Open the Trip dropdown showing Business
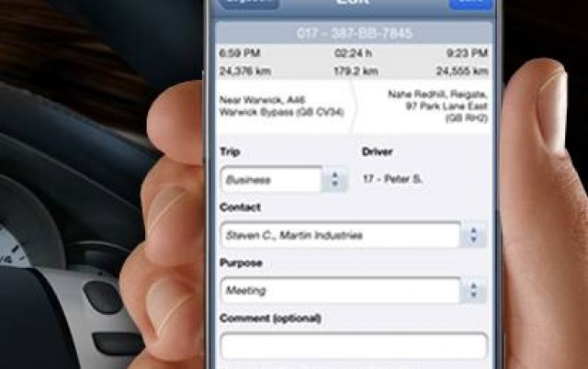Image resolution: width=588 pixels, height=369 pixels. pos(272,180)
